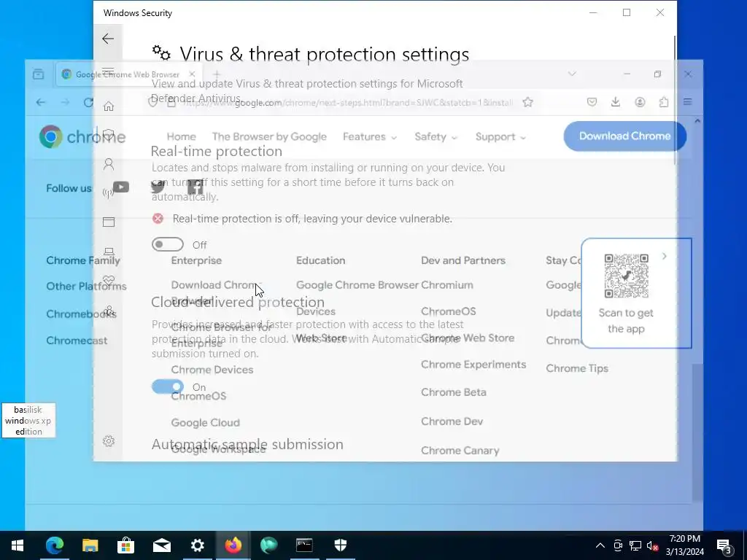This screenshot has width=747, height=560.
Task: Expand the Features dropdown on Chrome site
Action: [370, 136]
